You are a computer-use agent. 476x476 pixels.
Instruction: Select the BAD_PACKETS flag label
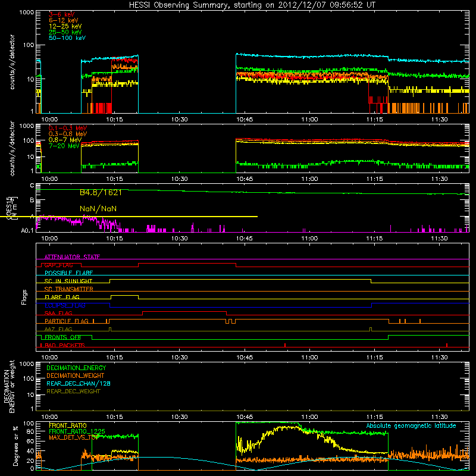pyautogui.click(x=65, y=345)
